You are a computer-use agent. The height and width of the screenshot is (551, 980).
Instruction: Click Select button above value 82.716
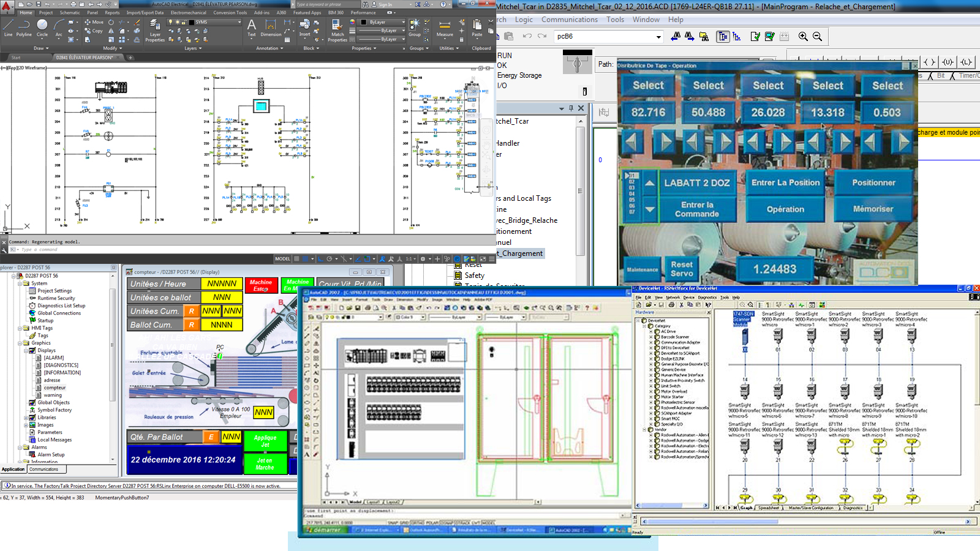(x=648, y=86)
